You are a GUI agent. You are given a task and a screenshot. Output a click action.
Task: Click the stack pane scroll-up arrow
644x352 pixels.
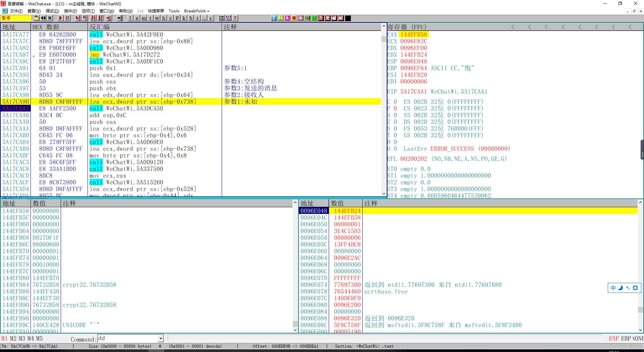[640, 203]
